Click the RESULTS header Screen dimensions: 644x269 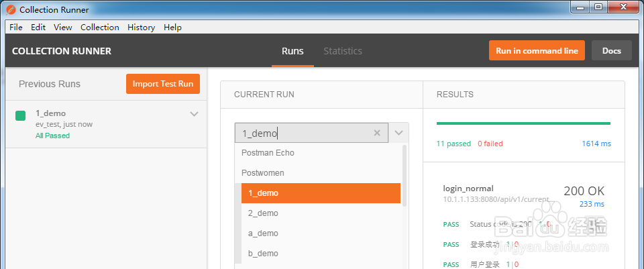click(455, 95)
